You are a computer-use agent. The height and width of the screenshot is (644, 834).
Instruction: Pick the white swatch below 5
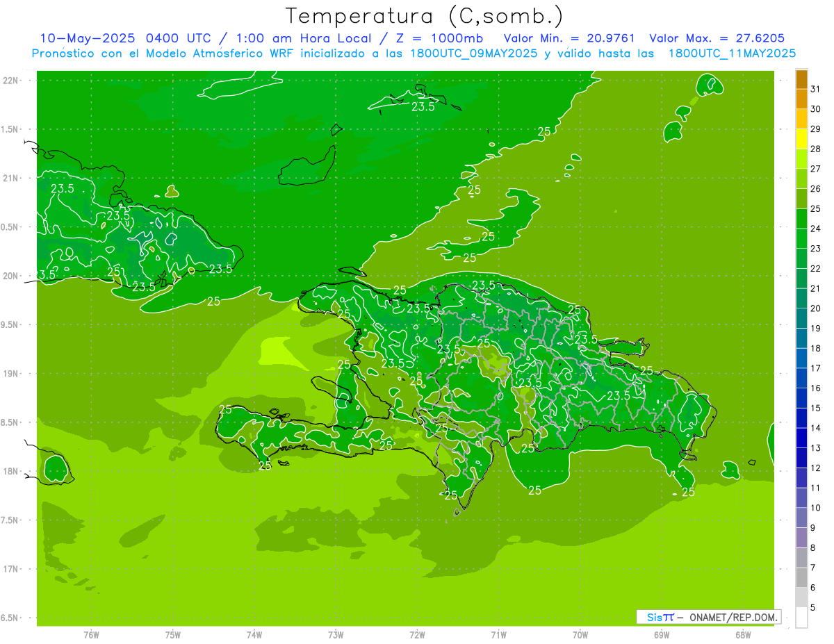(801, 618)
